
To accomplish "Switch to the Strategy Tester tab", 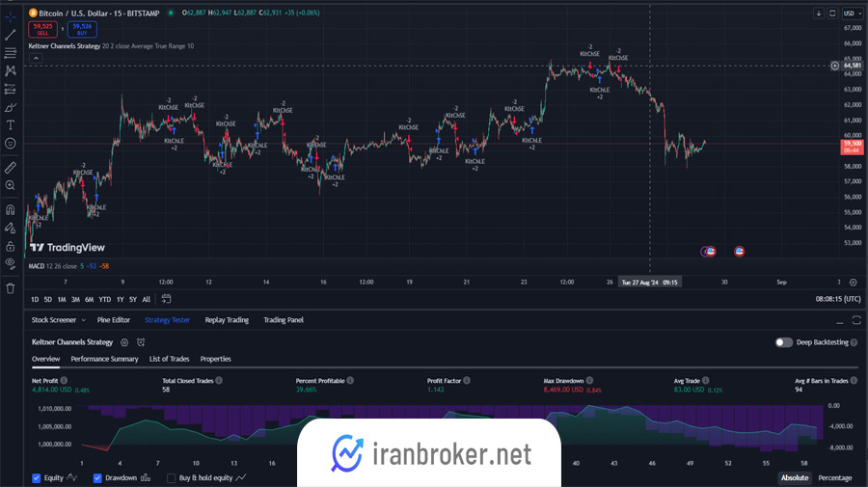I will (167, 320).
